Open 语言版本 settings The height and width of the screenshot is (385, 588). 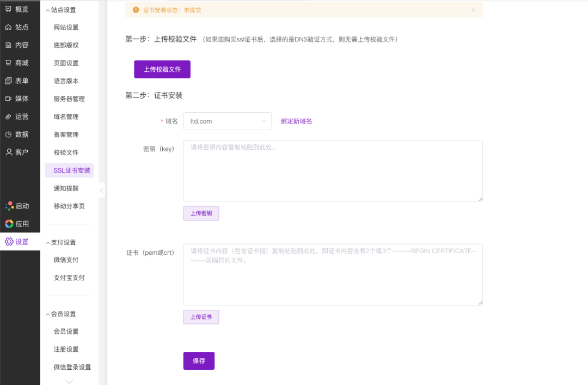[66, 81]
